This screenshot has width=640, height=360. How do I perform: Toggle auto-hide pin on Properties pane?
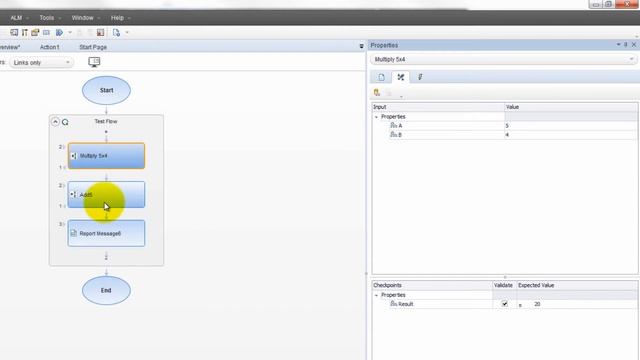pyautogui.click(x=626, y=44)
